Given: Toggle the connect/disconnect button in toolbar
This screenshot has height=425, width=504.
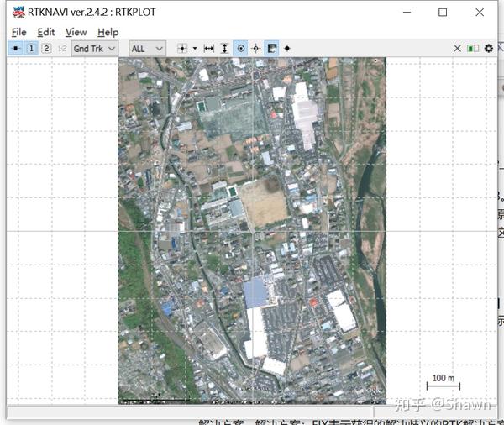Looking at the screenshot, I should pyautogui.click(x=16, y=49).
